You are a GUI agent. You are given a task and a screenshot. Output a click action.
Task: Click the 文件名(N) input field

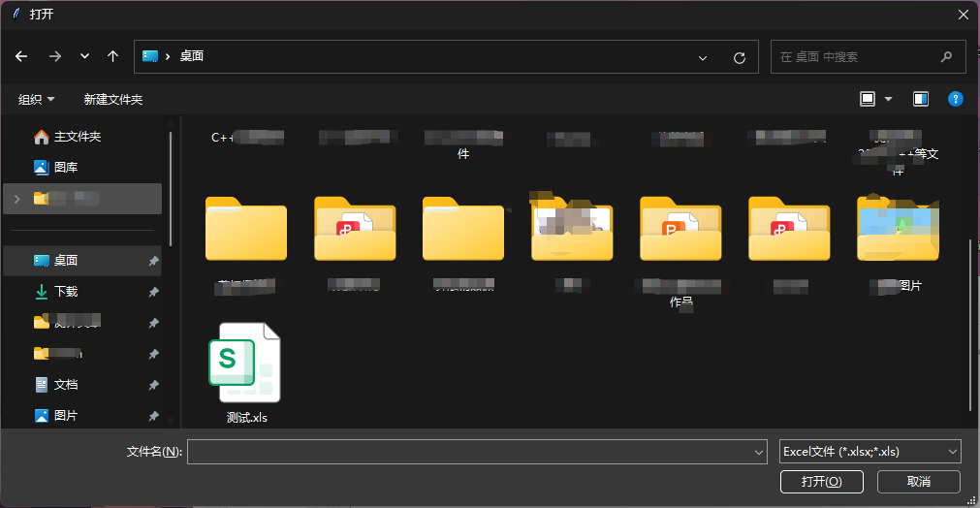pyautogui.click(x=477, y=452)
